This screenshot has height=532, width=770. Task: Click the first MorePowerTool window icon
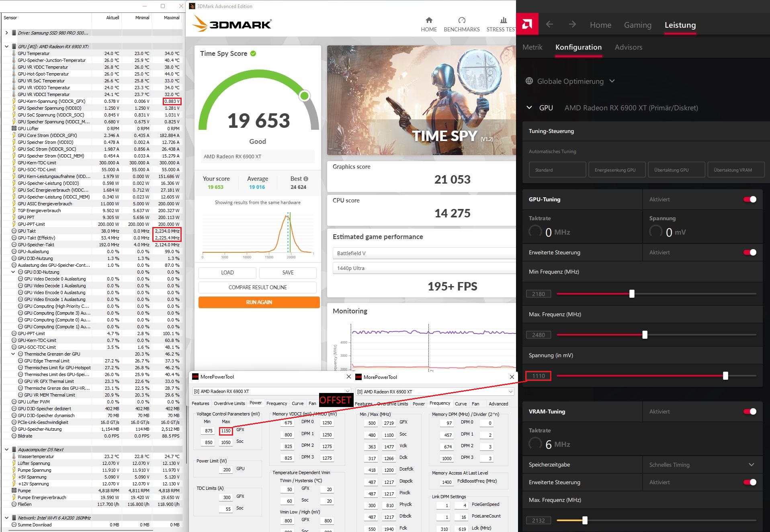click(195, 377)
